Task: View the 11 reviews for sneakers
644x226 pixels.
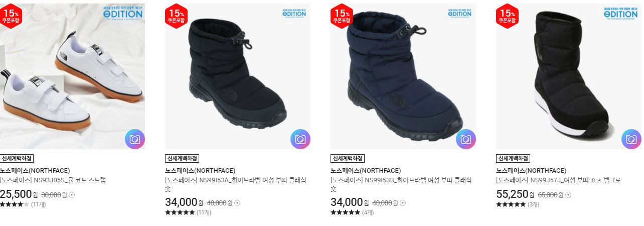Action: [38, 204]
